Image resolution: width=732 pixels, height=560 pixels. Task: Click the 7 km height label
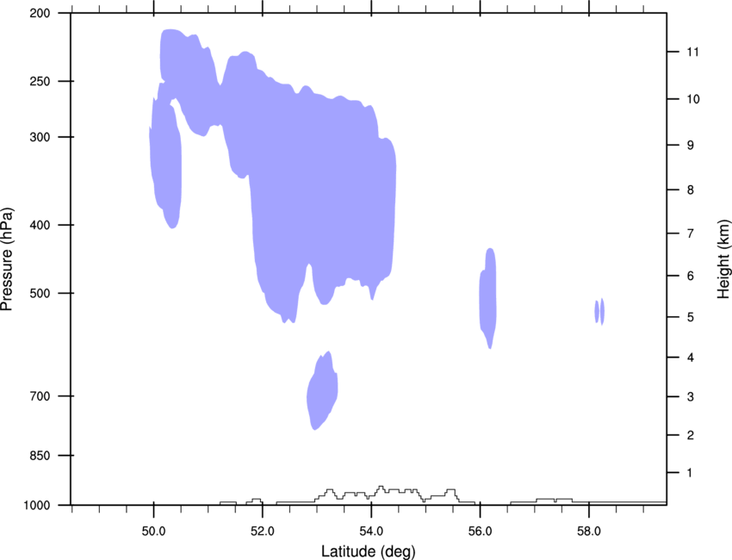pos(691,233)
